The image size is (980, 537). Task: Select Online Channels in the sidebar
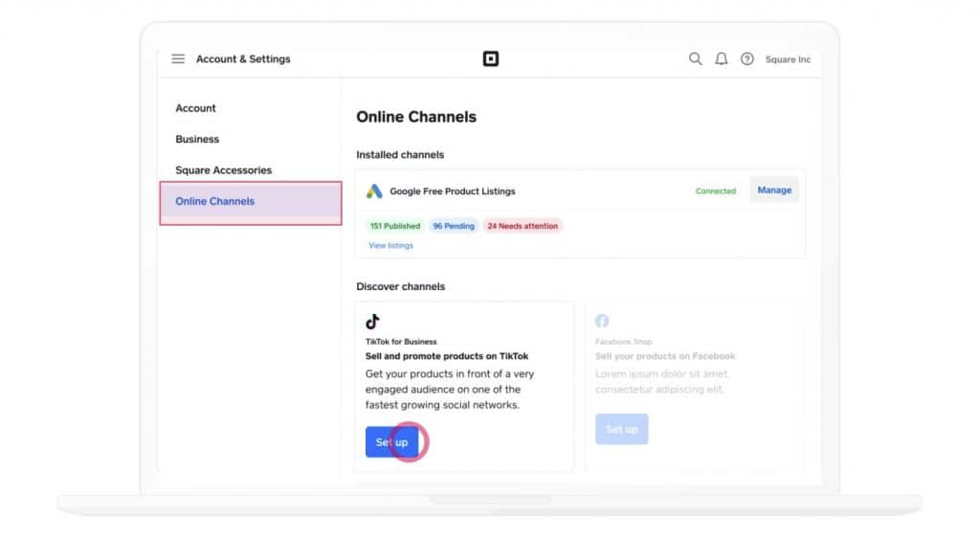(251, 203)
